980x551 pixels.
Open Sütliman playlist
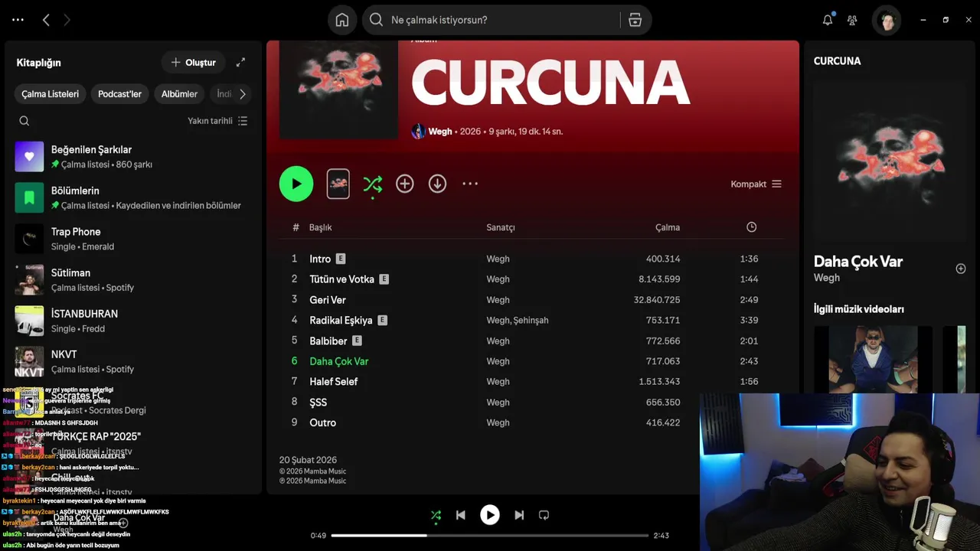[133, 279]
